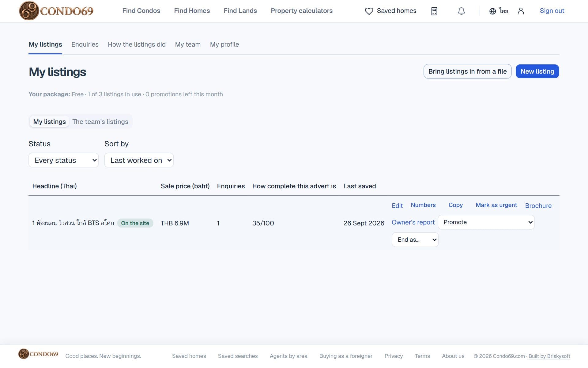Image resolution: width=588 pixels, height=368 pixels.
Task: Click the On the site status badge
Action: tap(135, 223)
